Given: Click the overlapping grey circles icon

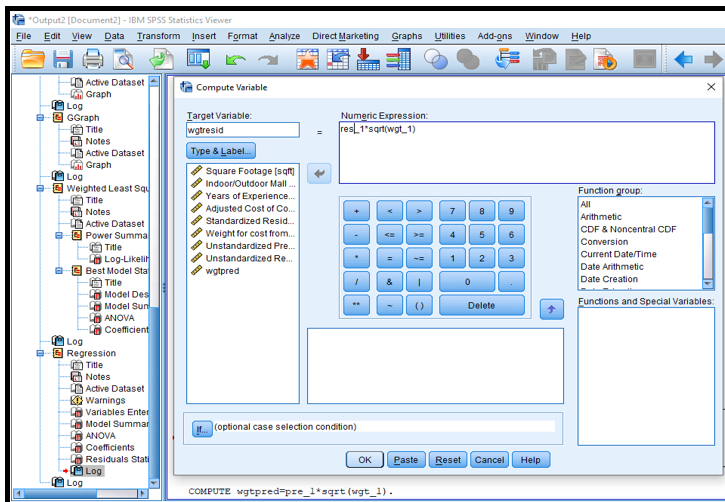Looking at the screenshot, I should (468, 59).
